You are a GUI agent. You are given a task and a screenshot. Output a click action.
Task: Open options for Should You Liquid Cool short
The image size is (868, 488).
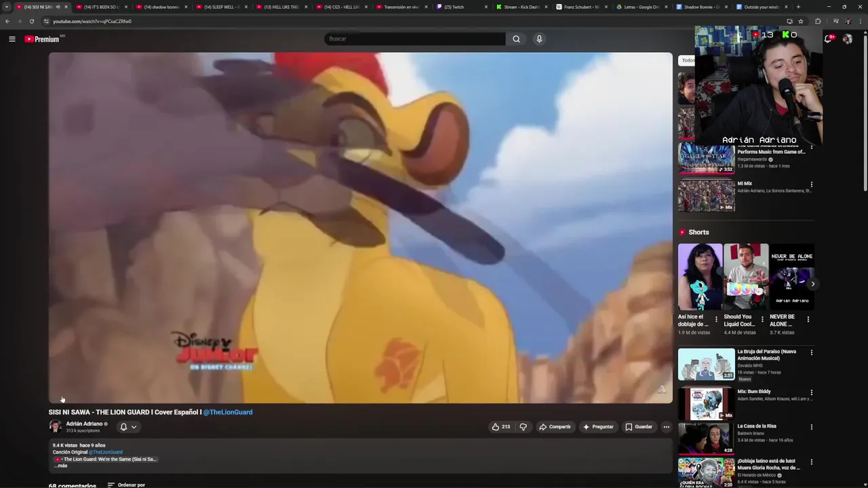[762, 319]
